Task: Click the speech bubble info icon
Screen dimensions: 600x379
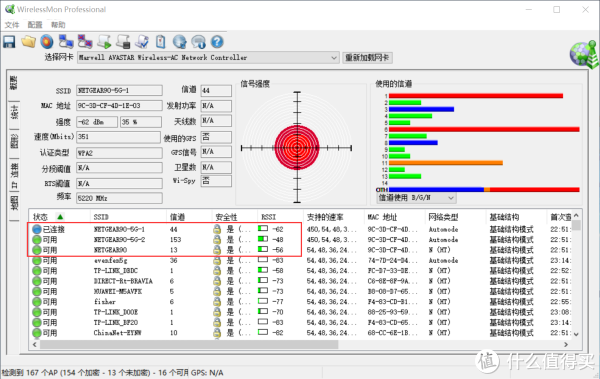Action: [x=199, y=42]
